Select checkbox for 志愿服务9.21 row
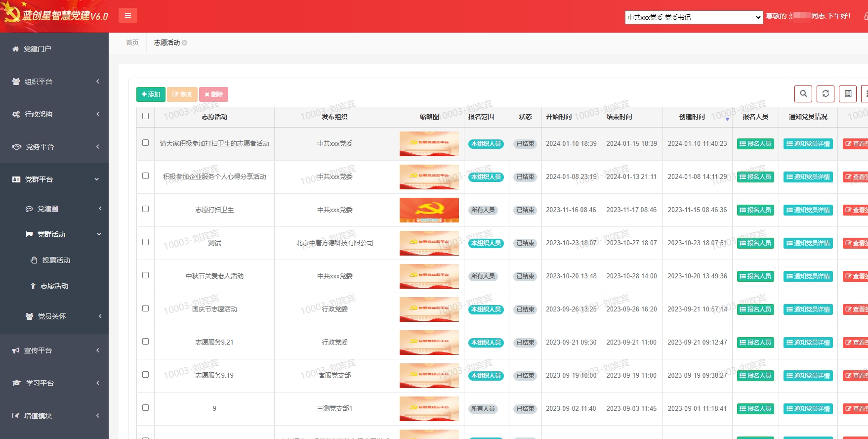Image resolution: width=868 pixels, height=439 pixels. (x=145, y=341)
